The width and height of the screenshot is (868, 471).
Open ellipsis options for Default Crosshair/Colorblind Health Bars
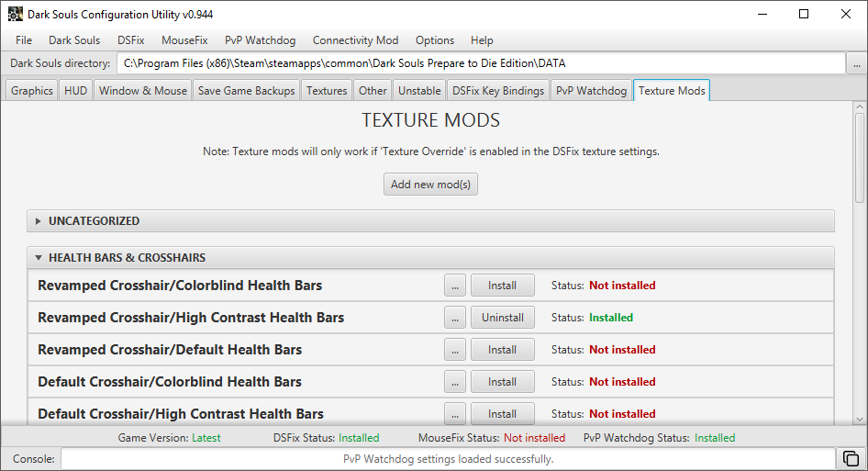pos(455,382)
